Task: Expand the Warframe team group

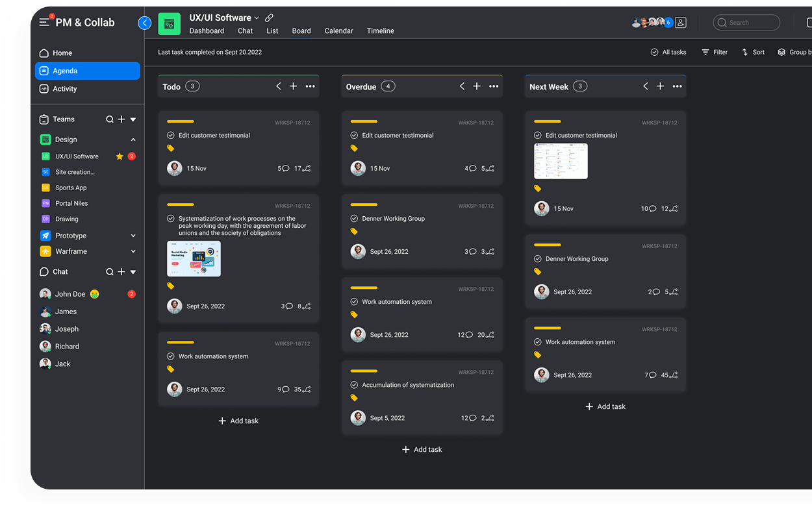Action: click(x=133, y=251)
